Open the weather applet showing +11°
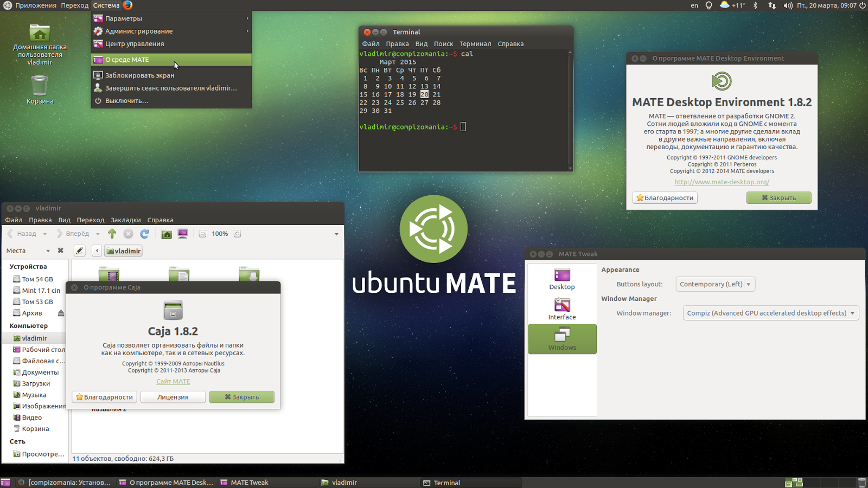The width and height of the screenshot is (868, 488). (732, 5)
